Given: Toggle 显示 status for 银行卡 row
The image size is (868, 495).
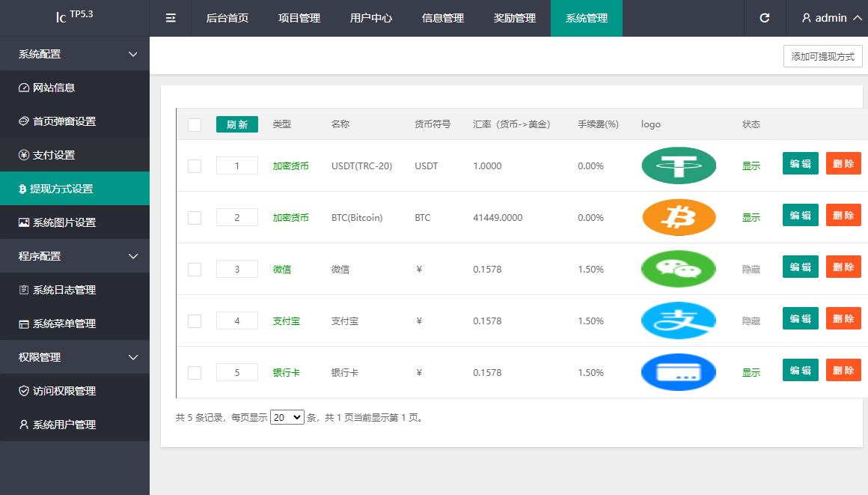Looking at the screenshot, I should point(751,372).
